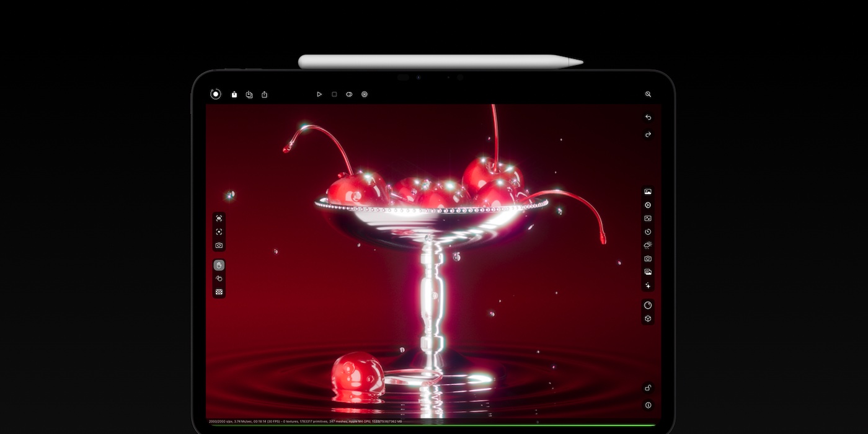Open the image settings panel icon
The image size is (868, 434).
(648, 192)
